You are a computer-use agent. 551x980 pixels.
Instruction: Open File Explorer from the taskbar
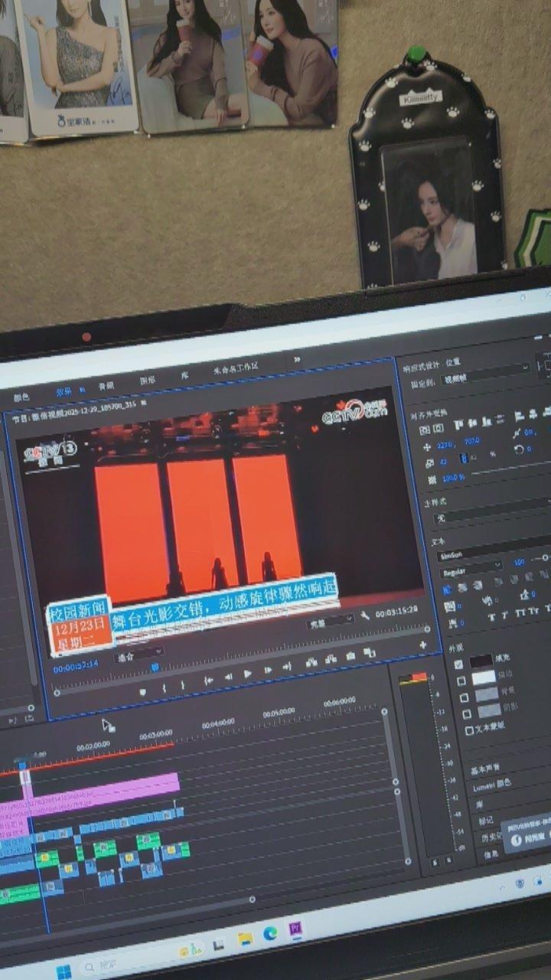245,939
